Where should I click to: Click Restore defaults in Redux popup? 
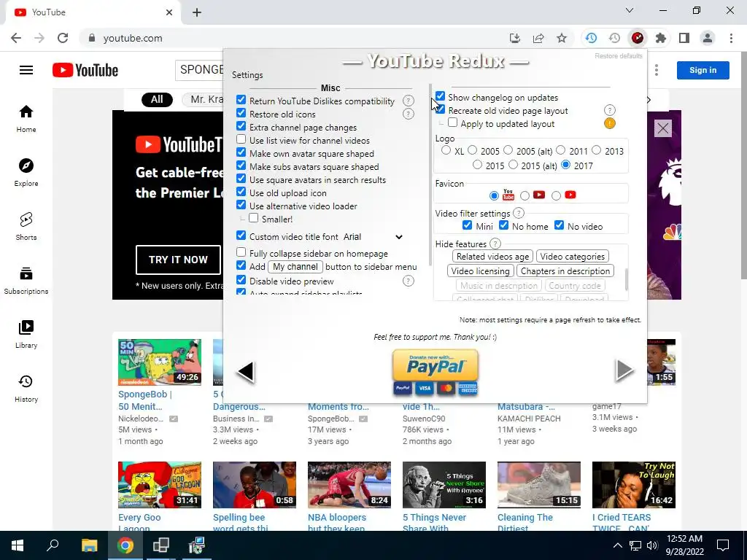coord(619,55)
